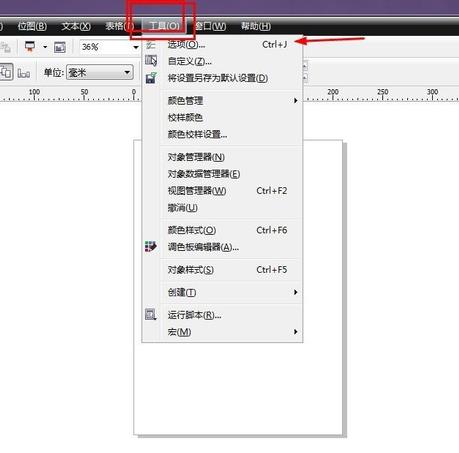Click the Ctrl+F6 shortcut text
The image size is (459, 453).
coord(272,230)
